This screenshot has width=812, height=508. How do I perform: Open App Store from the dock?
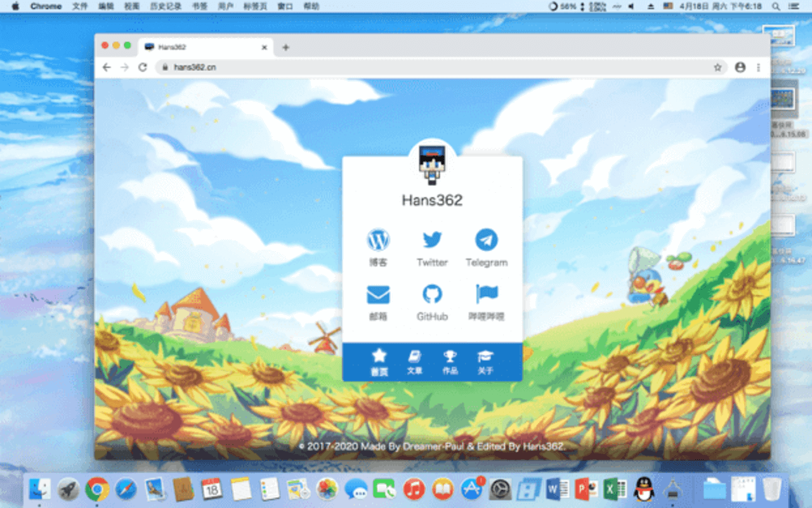(x=471, y=489)
